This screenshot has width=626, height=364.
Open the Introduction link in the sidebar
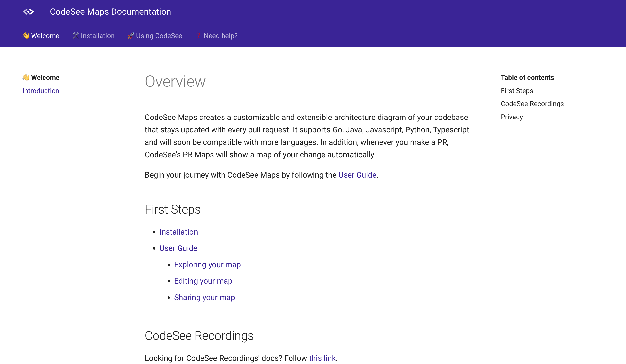(41, 91)
